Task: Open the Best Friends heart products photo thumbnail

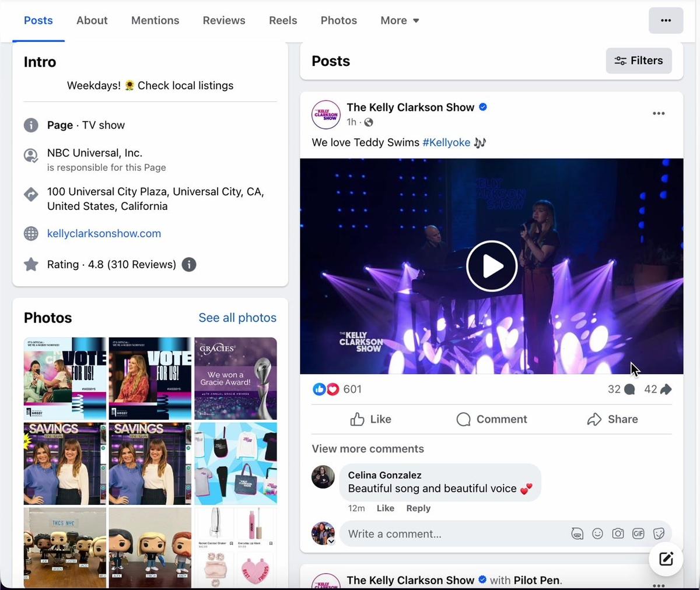Action: click(236, 547)
